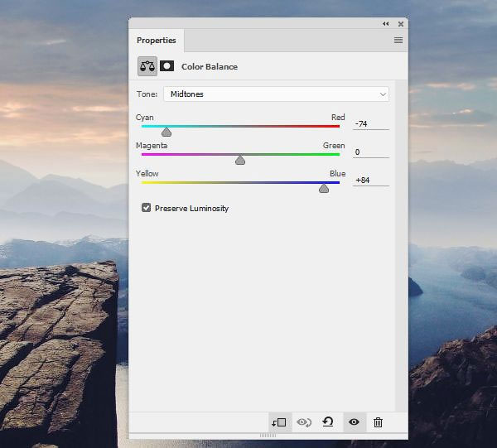This screenshot has height=448, width=497.
Task: Click the Preserve Luminosity label text
Action: 192,209
